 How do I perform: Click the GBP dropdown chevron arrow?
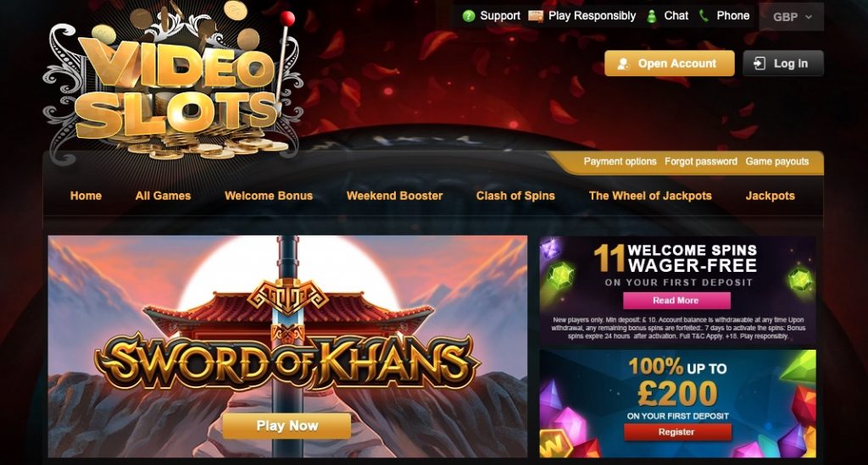(809, 17)
